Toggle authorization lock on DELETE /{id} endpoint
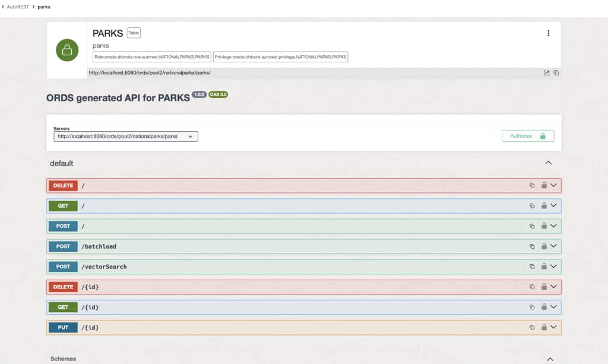This screenshot has height=364, width=608. (544, 287)
